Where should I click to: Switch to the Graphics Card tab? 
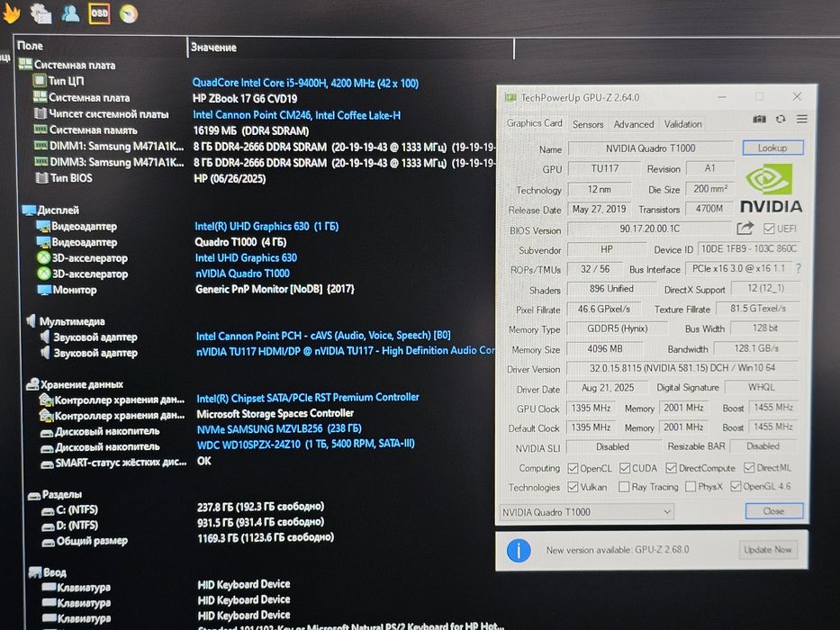(x=534, y=123)
